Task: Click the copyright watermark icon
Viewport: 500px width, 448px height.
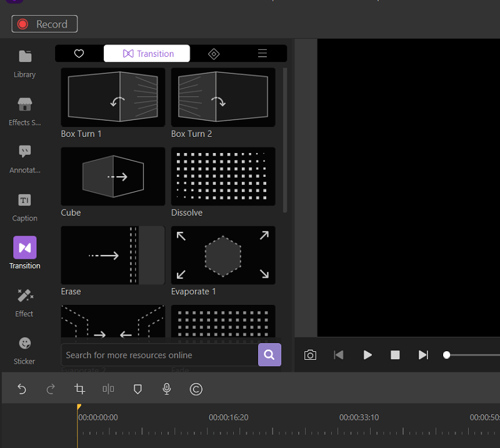Action: (x=196, y=389)
